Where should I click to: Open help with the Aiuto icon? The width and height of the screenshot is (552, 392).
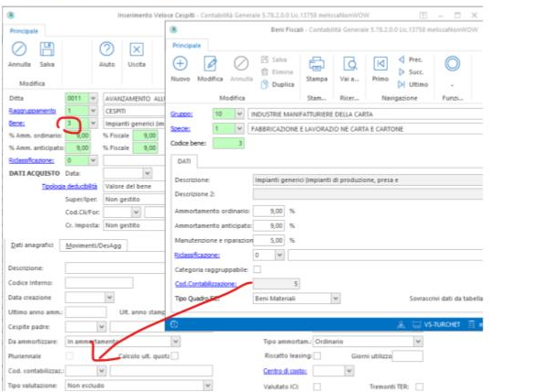[x=106, y=49]
